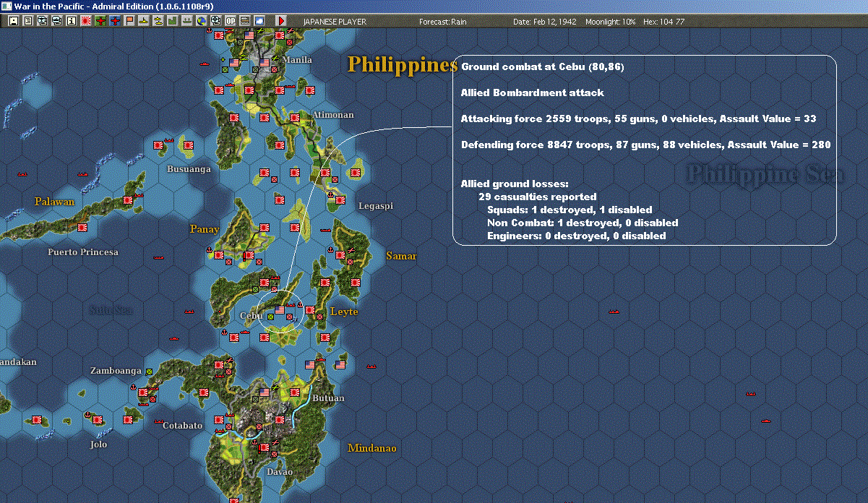This screenshot has height=503, width=868.
Task: Click the Legaspi city label
Action: [376, 206]
